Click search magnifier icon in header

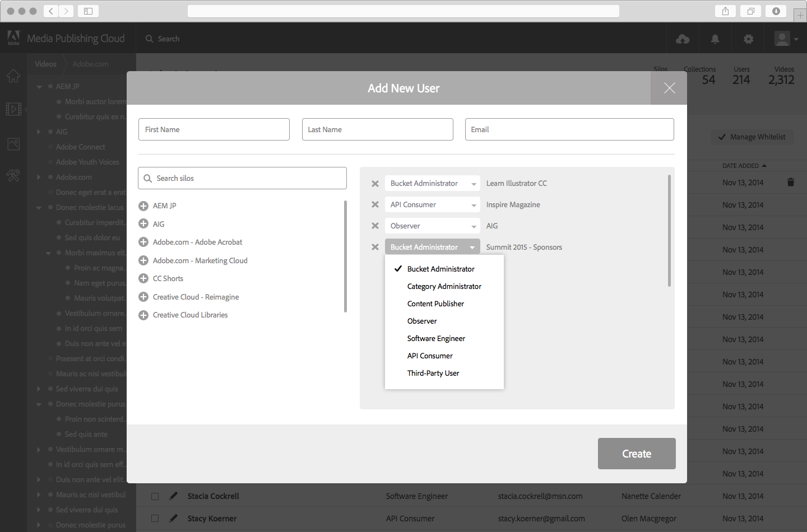pyautogui.click(x=150, y=39)
